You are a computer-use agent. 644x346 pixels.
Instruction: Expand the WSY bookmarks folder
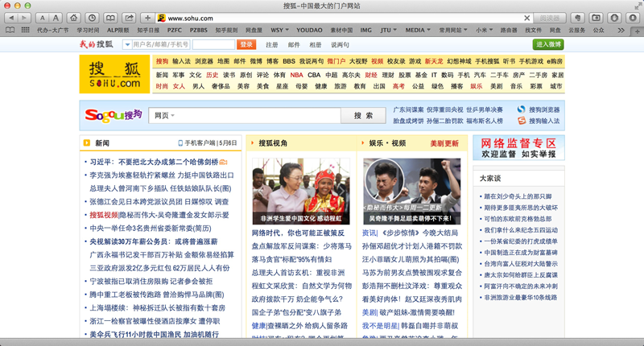click(x=279, y=30)
